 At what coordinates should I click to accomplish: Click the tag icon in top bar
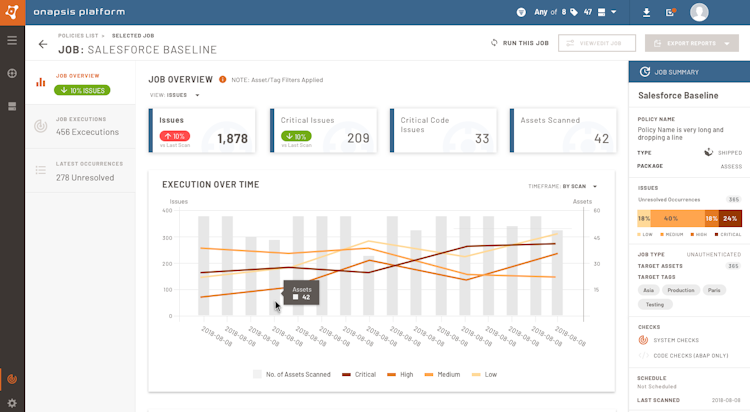click(x=574, y=12)
